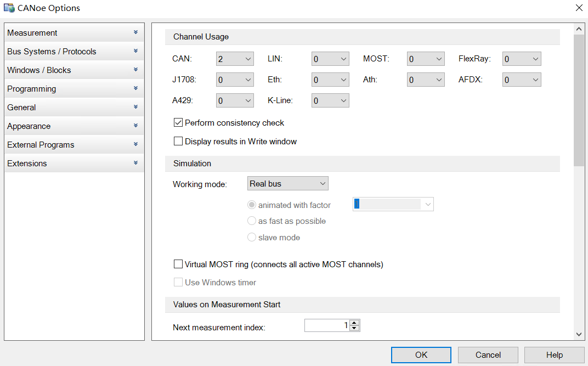Uncheck Perform consistency check
The height and width of the screenshot is (366, 588).
178,122
